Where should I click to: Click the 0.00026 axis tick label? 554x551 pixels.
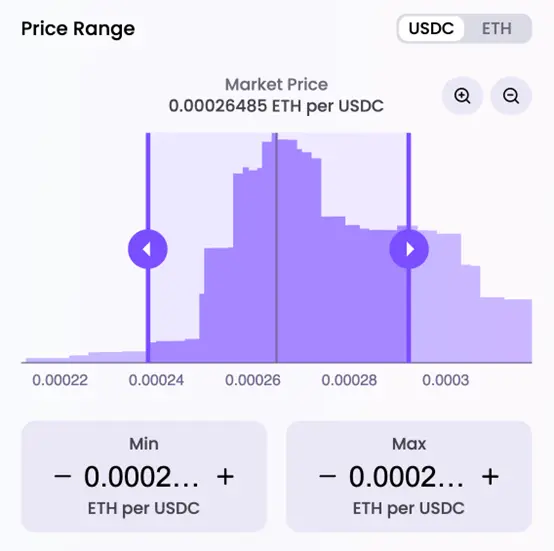253,380
